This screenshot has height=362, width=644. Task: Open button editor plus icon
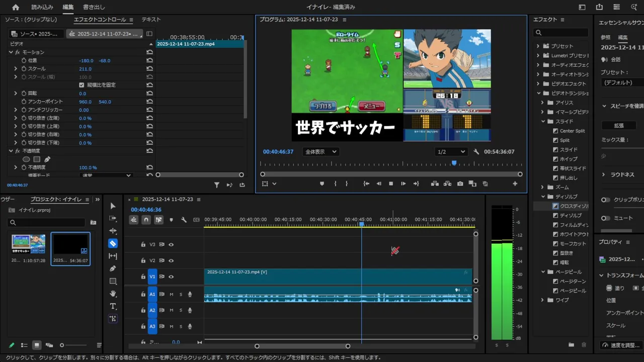pos(515,184)
